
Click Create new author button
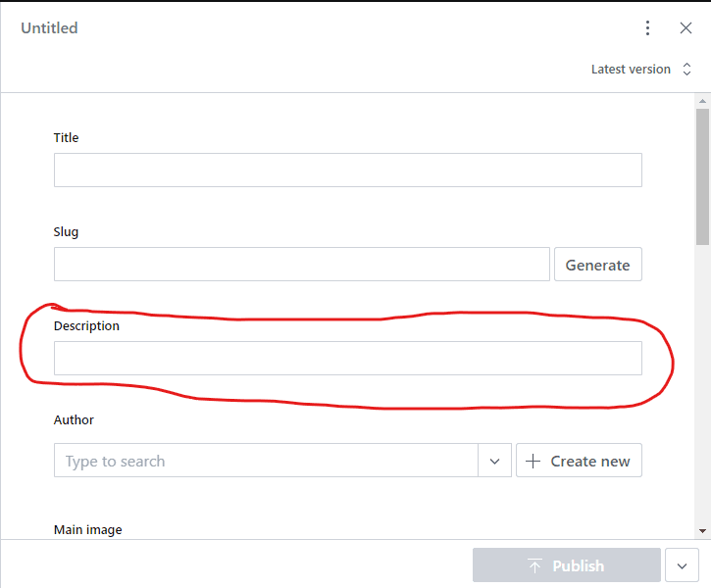click(x=579, y=461)
